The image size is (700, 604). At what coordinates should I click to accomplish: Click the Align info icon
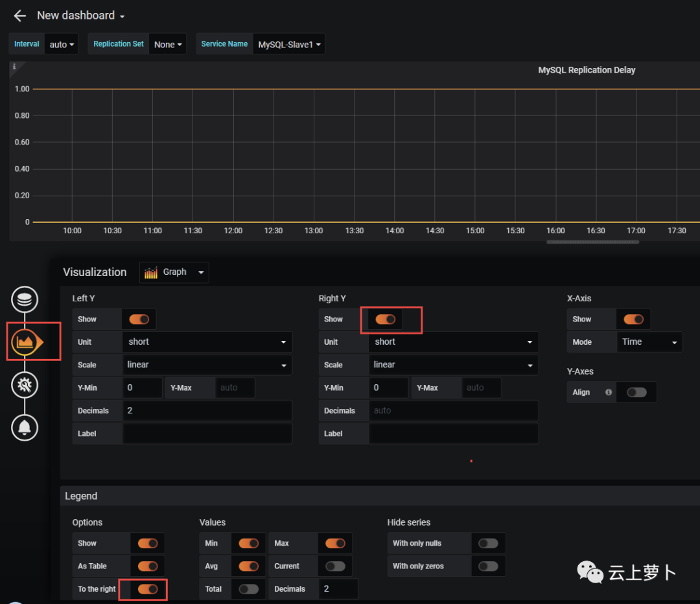(608, 392)
